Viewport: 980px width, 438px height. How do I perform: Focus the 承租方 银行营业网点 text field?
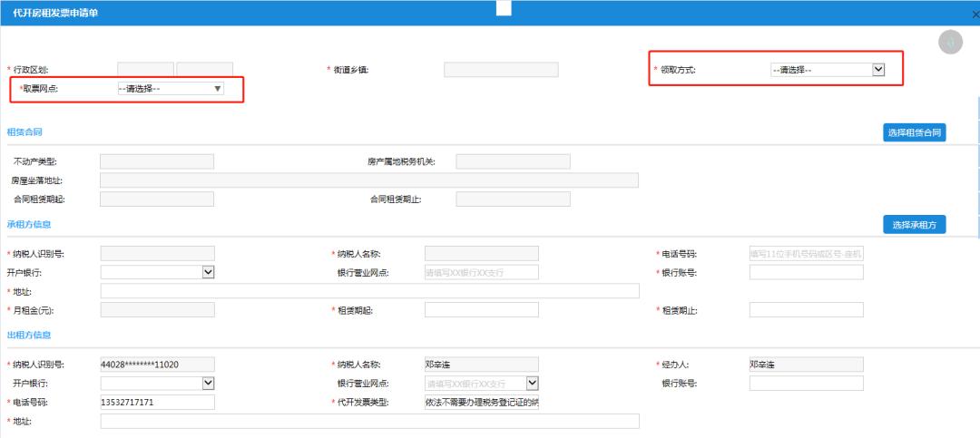click(x=481, y=272)
